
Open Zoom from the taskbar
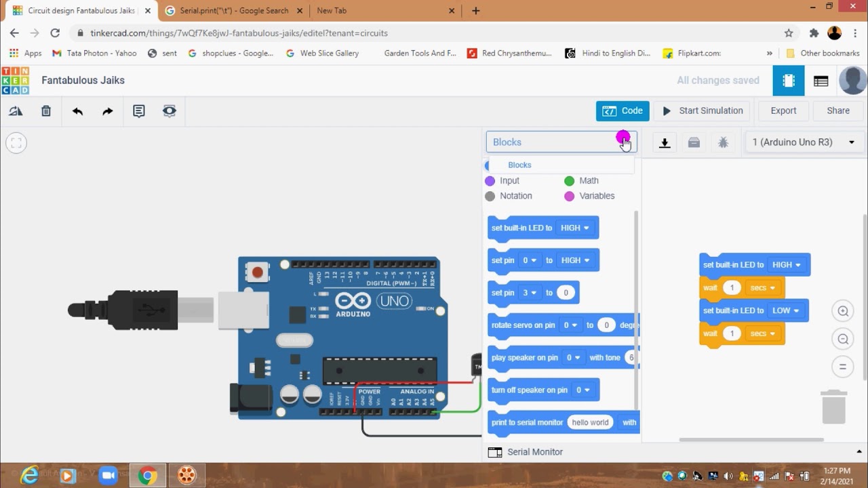coord(108,476)
